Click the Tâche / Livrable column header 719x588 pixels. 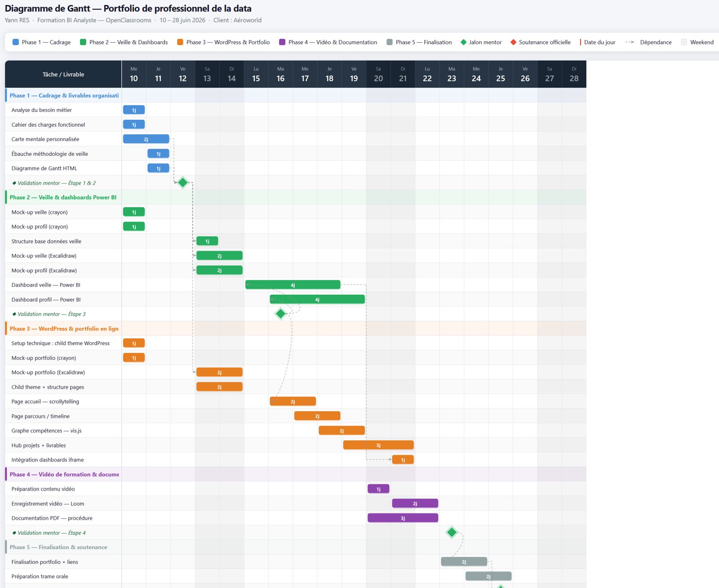(x=63, y=74)
